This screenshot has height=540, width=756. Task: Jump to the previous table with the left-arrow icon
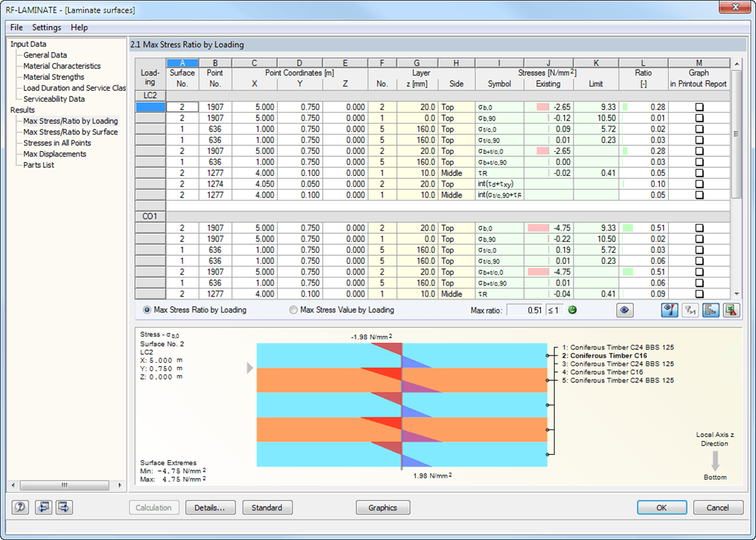pos(43,507)
